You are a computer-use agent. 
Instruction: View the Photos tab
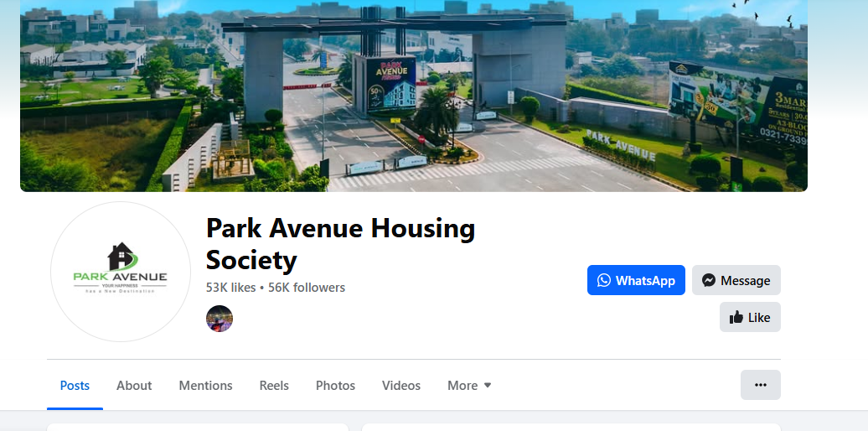pos(335,386)
